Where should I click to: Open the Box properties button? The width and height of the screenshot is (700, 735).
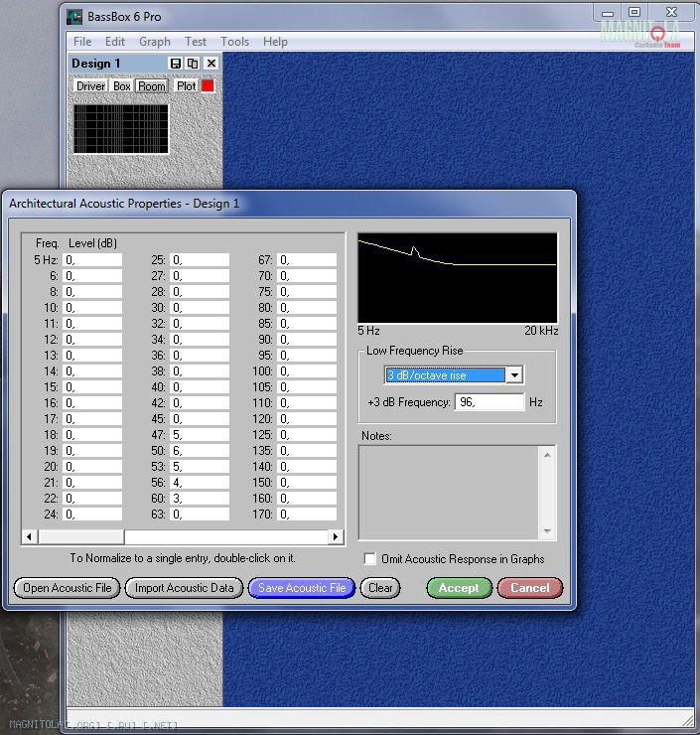tap(122, 86)
